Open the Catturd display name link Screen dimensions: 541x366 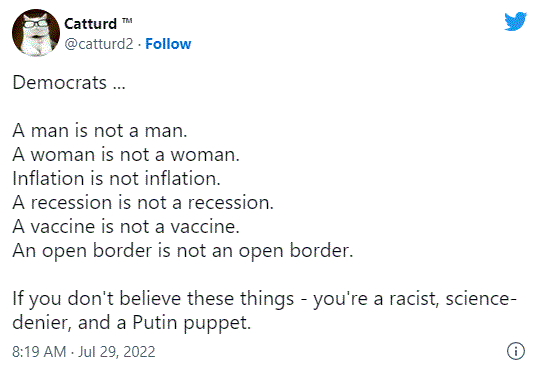coord(90,24)
